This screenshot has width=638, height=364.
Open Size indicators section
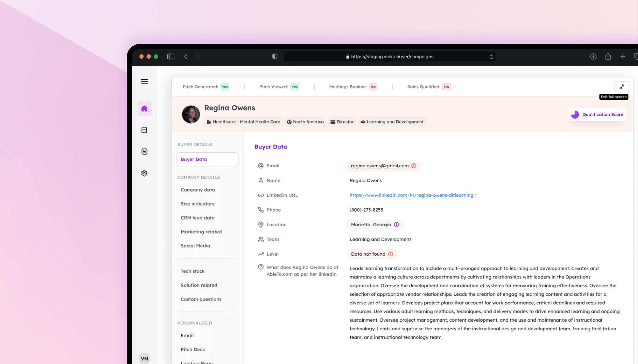198,204
